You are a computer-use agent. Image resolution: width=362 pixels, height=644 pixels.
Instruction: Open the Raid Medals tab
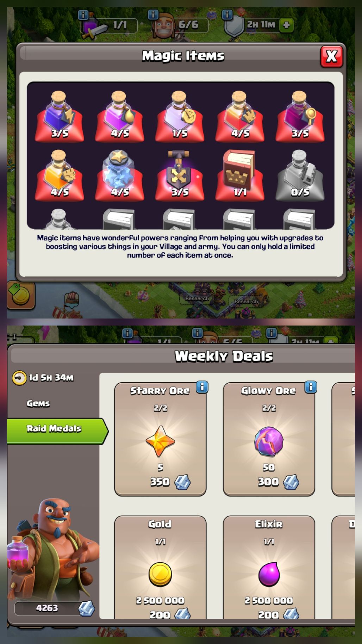tap(57, 431)
